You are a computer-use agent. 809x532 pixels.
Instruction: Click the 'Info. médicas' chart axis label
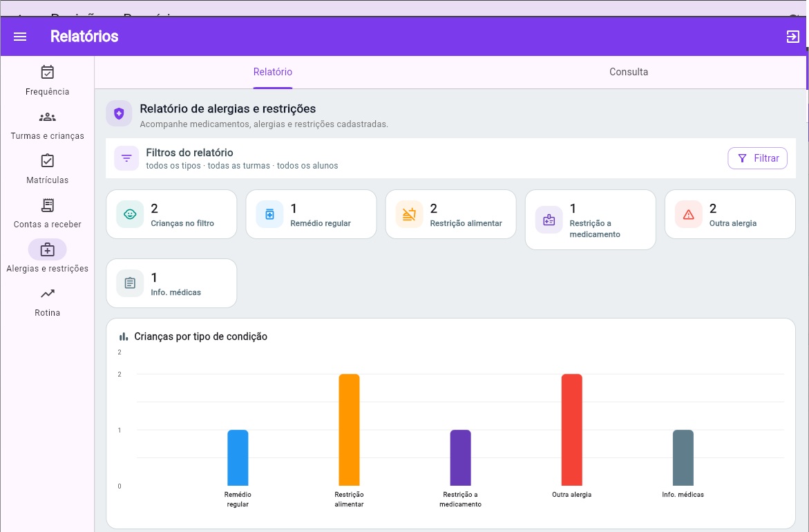(x=683, y=494)
